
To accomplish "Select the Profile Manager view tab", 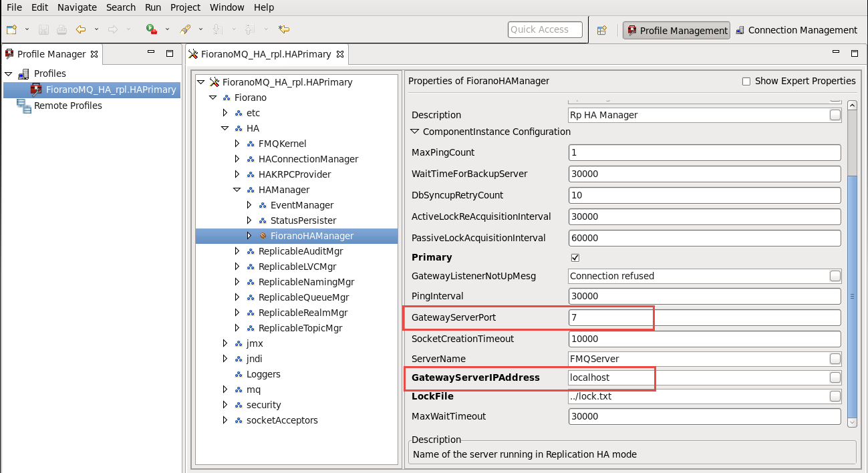I will click(x=51, y=54).
